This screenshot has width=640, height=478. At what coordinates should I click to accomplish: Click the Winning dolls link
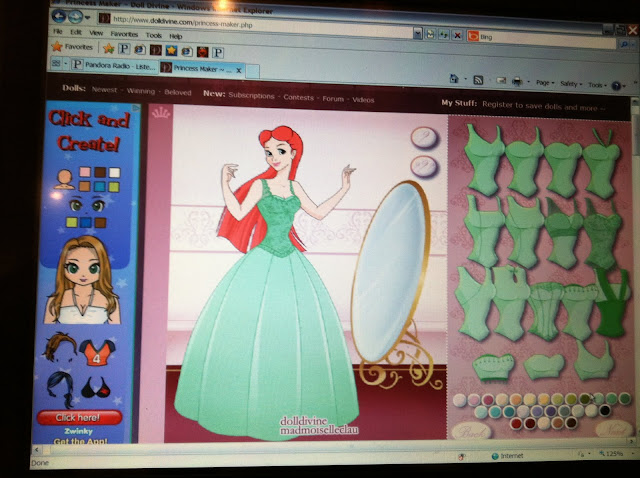(x=141, y=91)
